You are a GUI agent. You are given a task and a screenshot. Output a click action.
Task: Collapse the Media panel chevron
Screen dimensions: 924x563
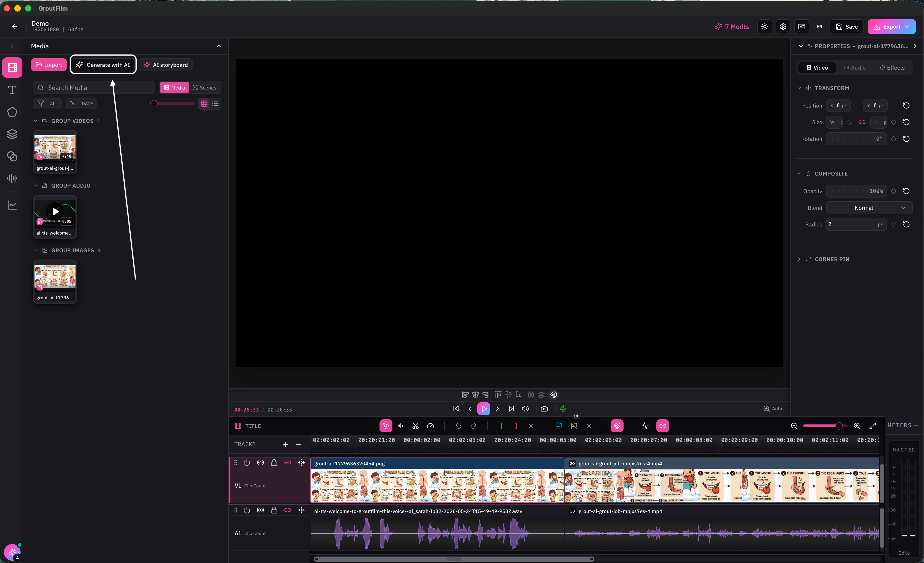219,46
